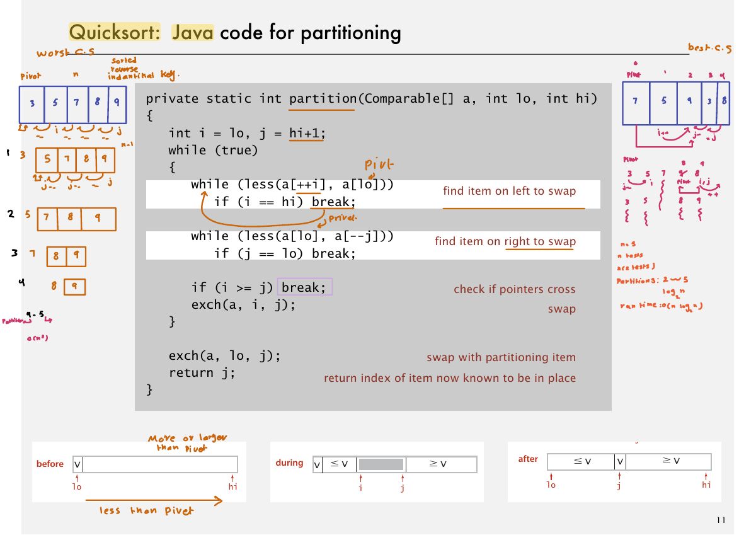Select the code line "exch(a, lo, j);"

(225, 356)
